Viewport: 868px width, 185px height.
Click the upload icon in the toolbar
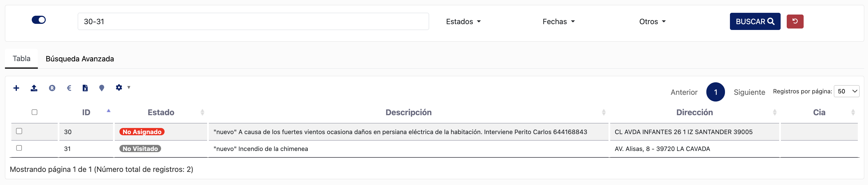click(x=34, y=88)
